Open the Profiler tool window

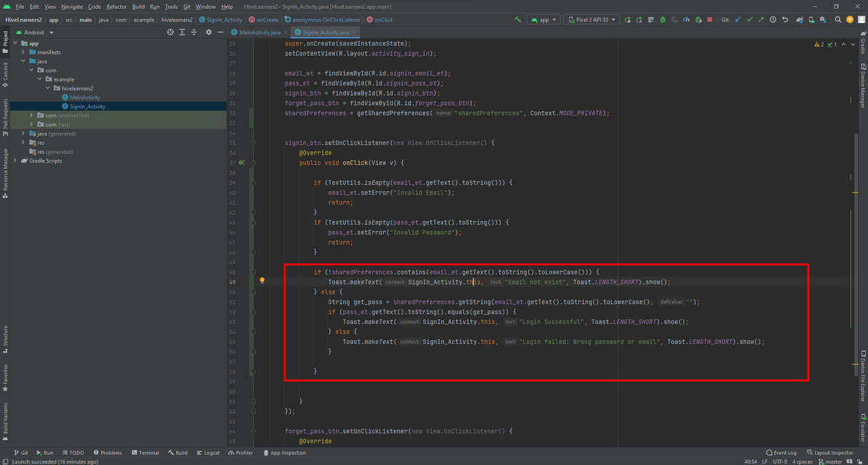coord(241,453)
